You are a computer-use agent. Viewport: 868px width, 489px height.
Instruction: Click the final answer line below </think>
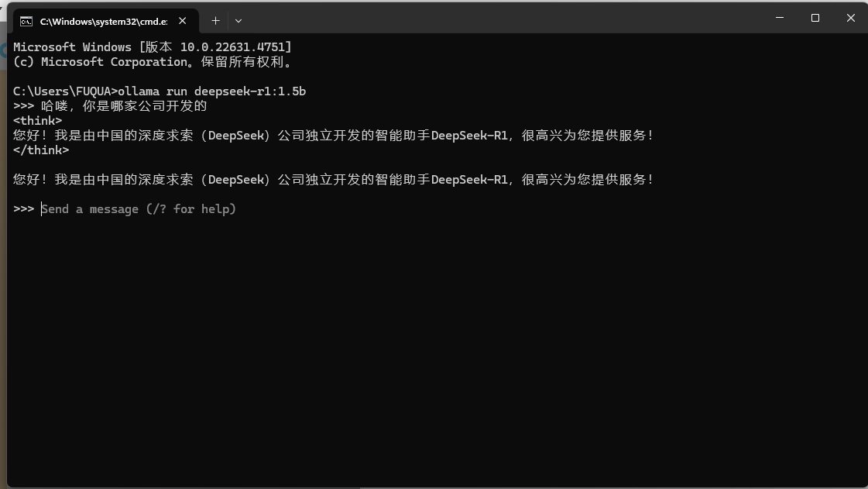pyautogui.click(x=333, y=180)
